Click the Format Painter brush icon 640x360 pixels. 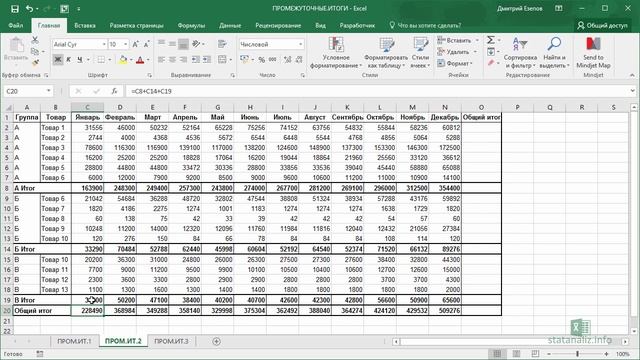click(x=35, y=62)
